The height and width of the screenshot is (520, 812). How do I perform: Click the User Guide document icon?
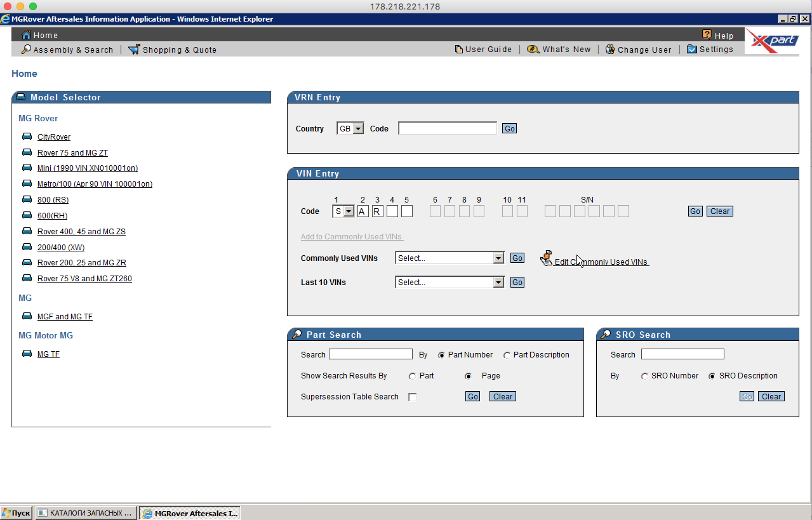pyautogui.click(x=459, y=50)
